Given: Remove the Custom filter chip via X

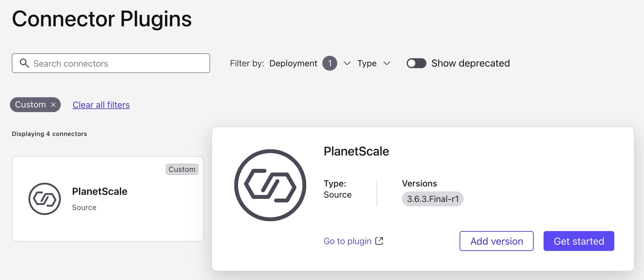Looking at the screenshot, I should coord(53,105).
